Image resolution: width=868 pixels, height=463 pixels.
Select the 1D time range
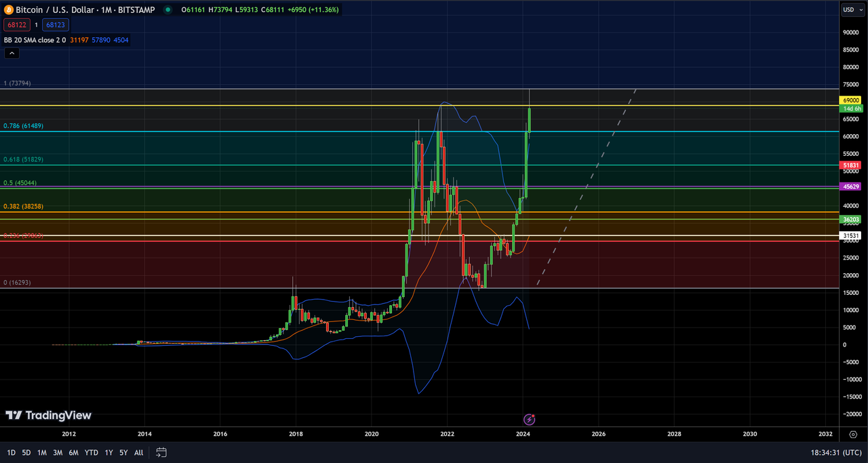pos(12,452)
